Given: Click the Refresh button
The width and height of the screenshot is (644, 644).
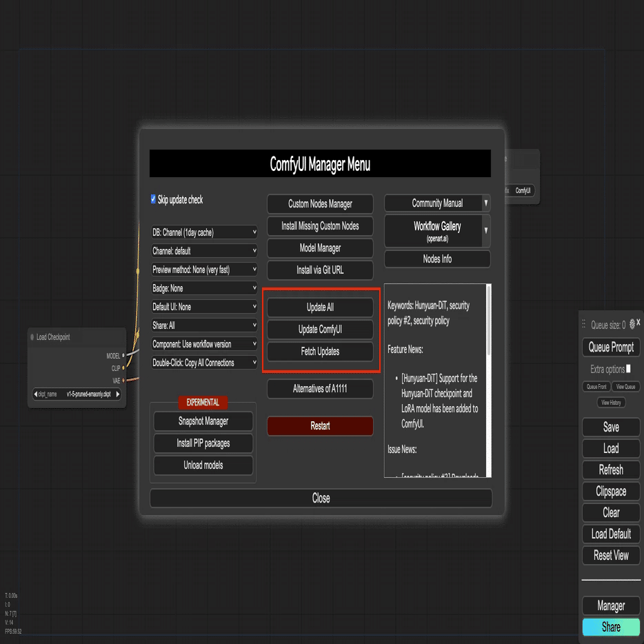Looking at the screenshot, I should tap(611, 470).
